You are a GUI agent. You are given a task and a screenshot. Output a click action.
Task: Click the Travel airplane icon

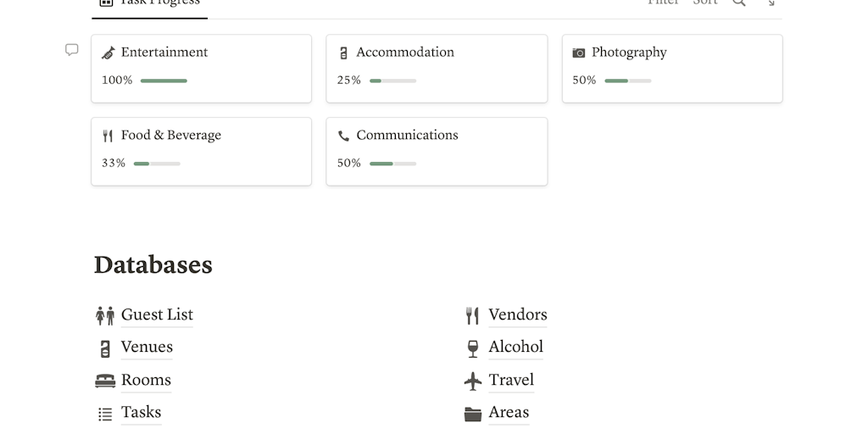tap(473, 381)
